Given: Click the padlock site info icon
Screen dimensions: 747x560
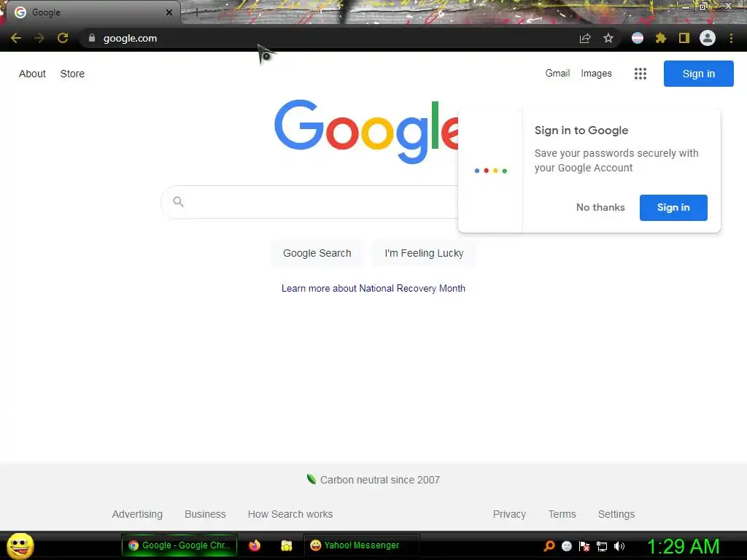Looking at the screenshot, I should coord(92,38).
